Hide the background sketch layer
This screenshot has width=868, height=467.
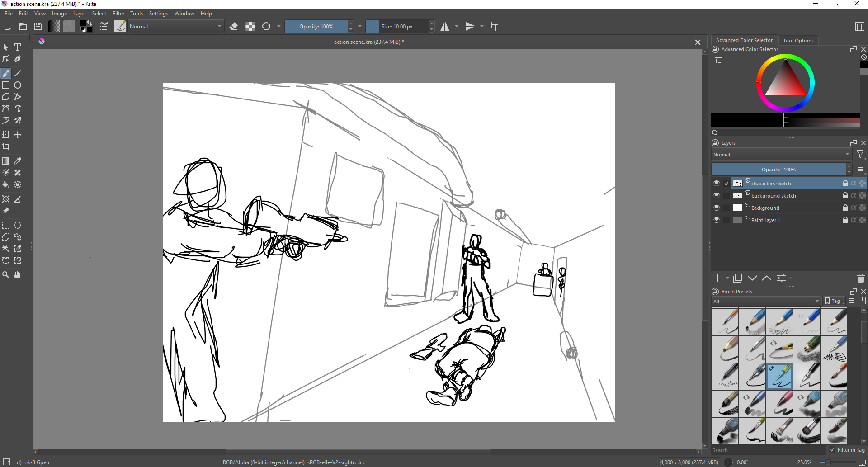[717, 195]
